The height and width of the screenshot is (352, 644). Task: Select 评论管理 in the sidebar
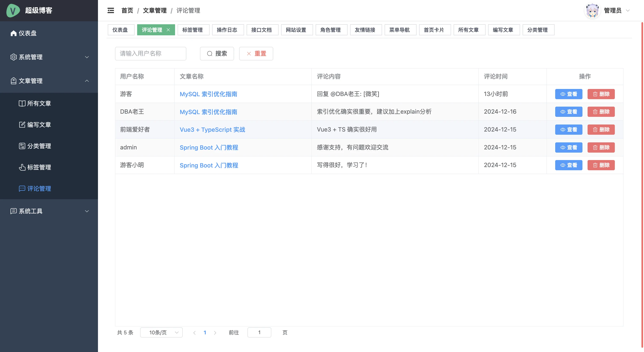click(x=49, y=188)
